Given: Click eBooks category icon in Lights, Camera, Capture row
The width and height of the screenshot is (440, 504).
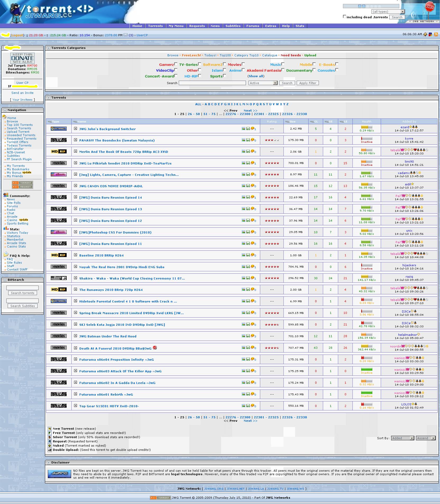Looking at the screenshot, I should (x=59, y=175).
